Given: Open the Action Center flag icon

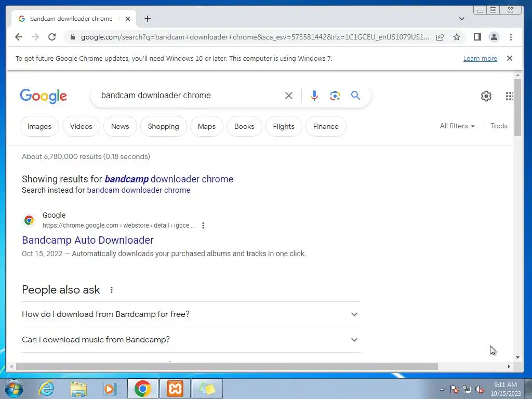Looking at the screenshot, I should 454,390.
